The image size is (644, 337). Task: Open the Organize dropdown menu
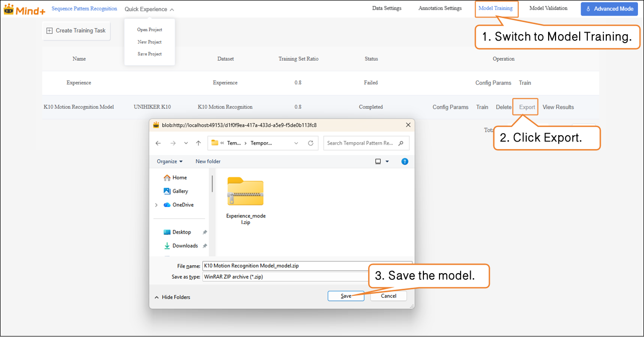pos(169,161)
